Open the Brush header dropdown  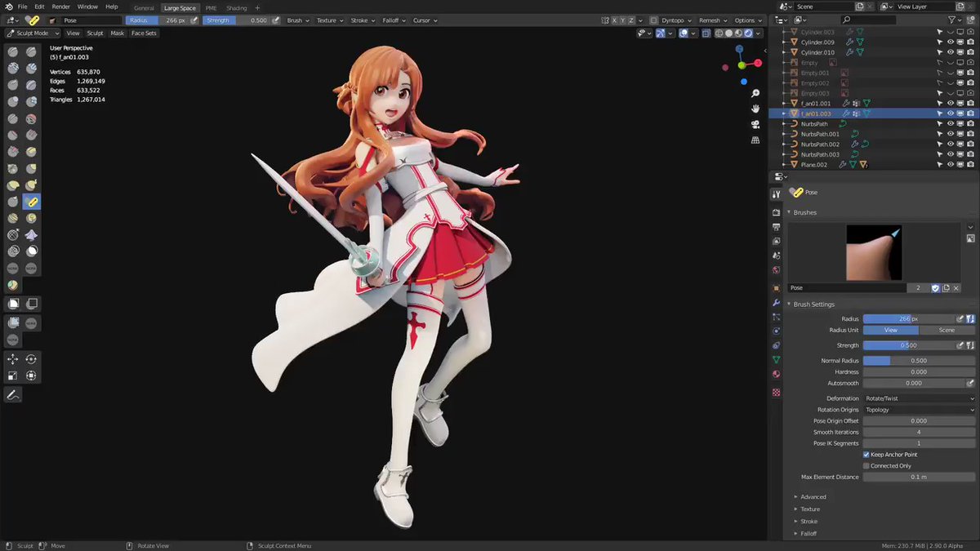(x=298, y=20)
